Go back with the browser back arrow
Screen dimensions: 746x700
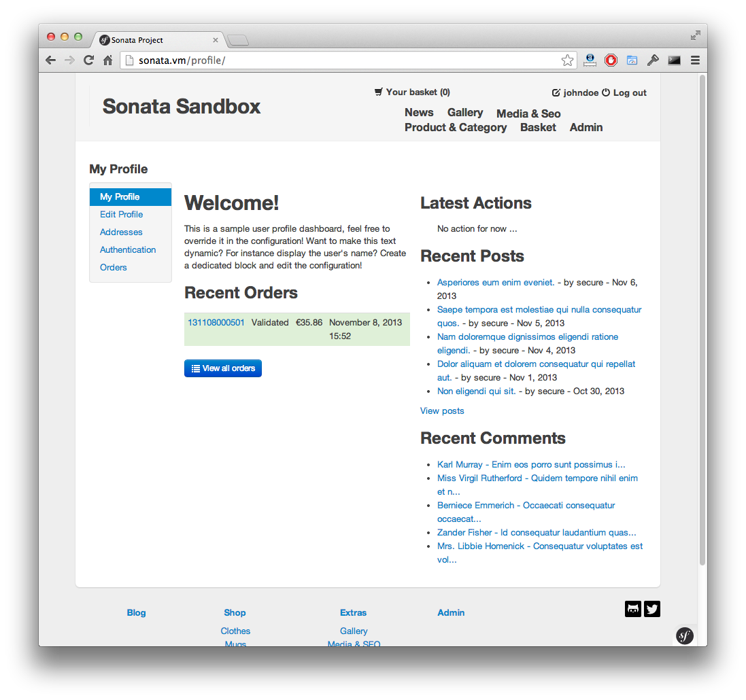[51, 60]
